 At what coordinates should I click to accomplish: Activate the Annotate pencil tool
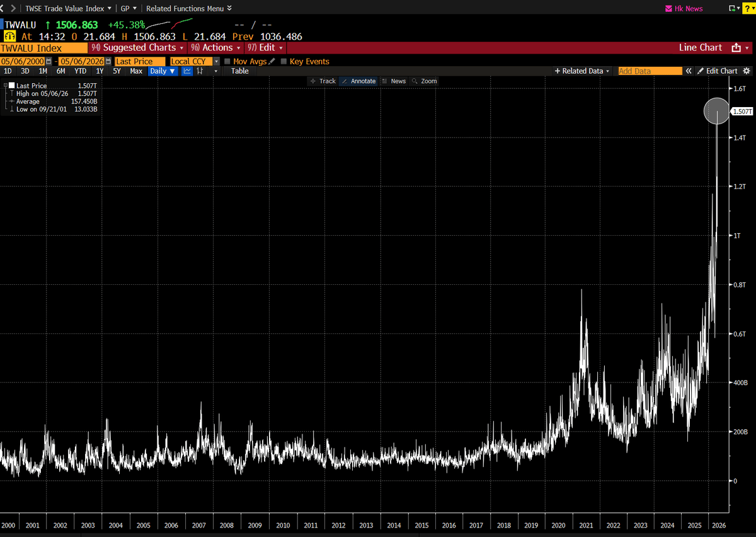358,81
